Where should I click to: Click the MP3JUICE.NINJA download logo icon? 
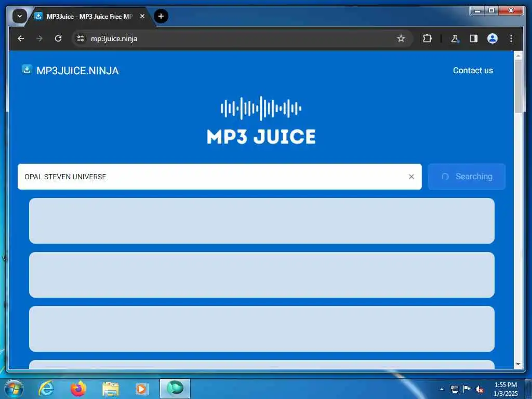27,69
